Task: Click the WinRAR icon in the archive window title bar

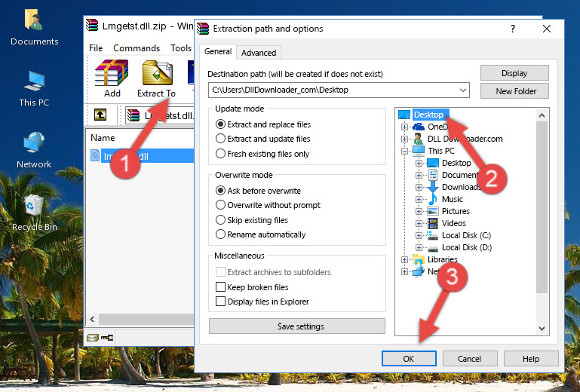Action: point(93,26)
